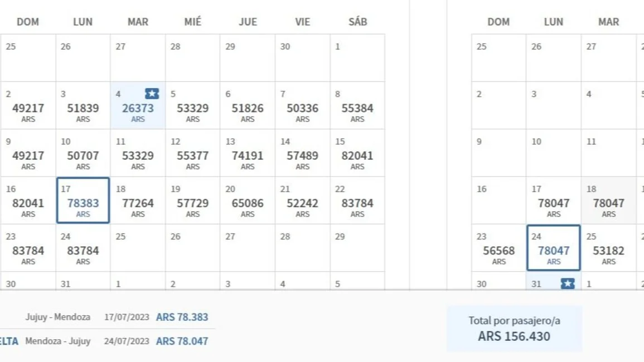
Task: Select outbound day 13 at 74191 ARS
Action: (248, 153)
